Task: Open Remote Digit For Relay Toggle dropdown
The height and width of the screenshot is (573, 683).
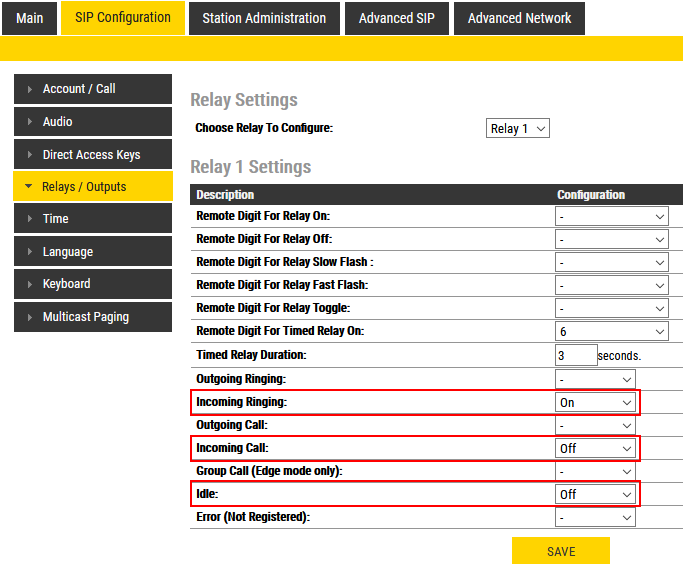Action: [x=611, y=308]
